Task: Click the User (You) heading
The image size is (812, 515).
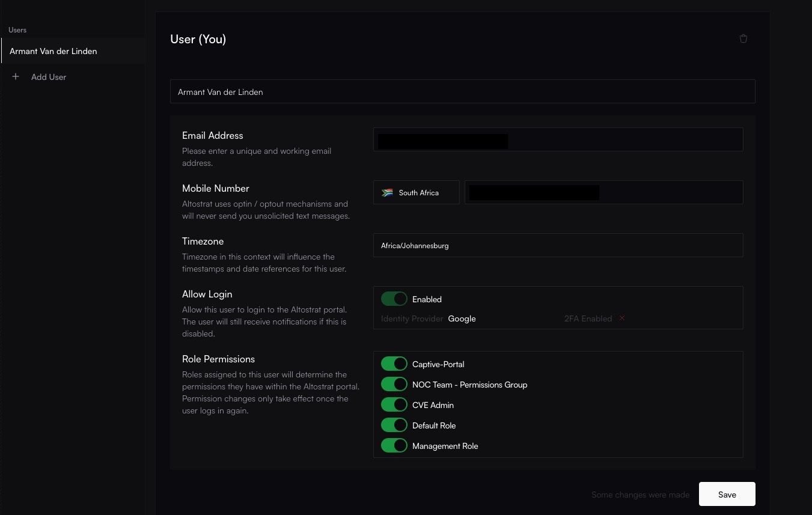Action: pyautogui.click(x=198, y=40)
